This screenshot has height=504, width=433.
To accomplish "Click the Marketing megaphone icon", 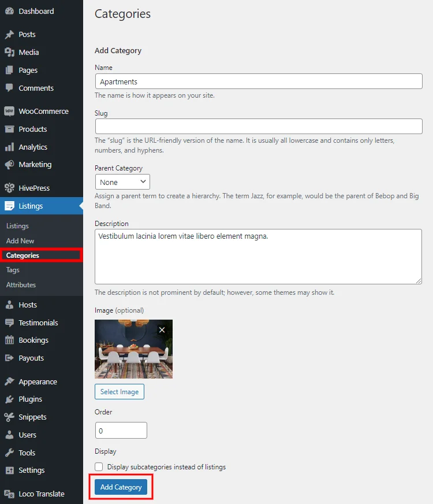I will tap(10, 165).
